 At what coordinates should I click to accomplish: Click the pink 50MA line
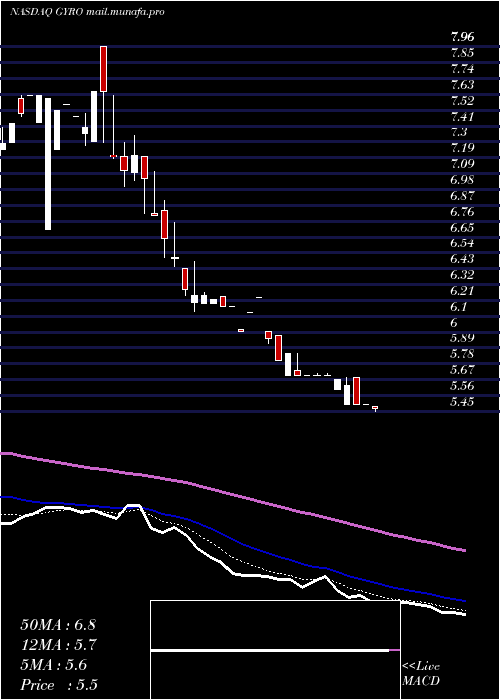[232, 493]
